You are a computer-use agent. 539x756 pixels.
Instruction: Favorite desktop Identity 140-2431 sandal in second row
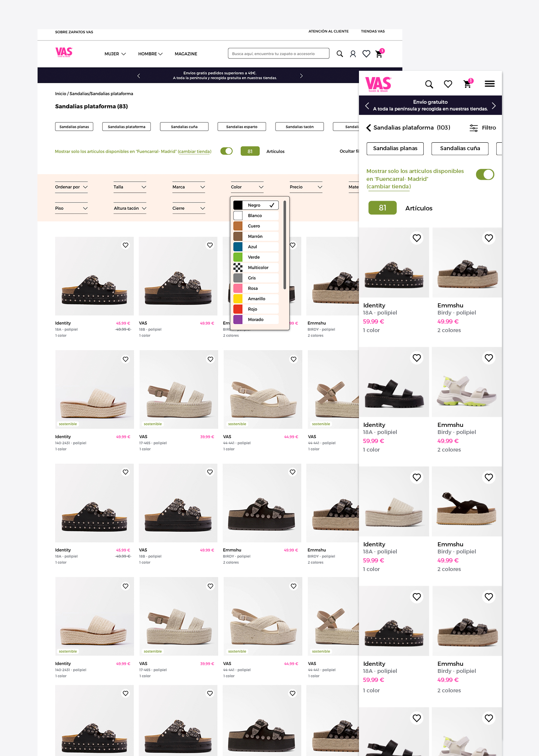[126, 359]
